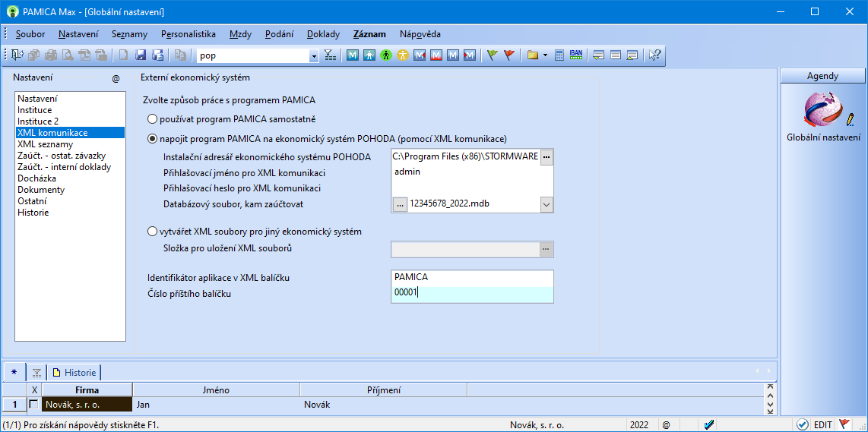868x432 pixels.
Task: Open the 'pop' search combo dropdown arrow
Action: click(x=314, y=55)
